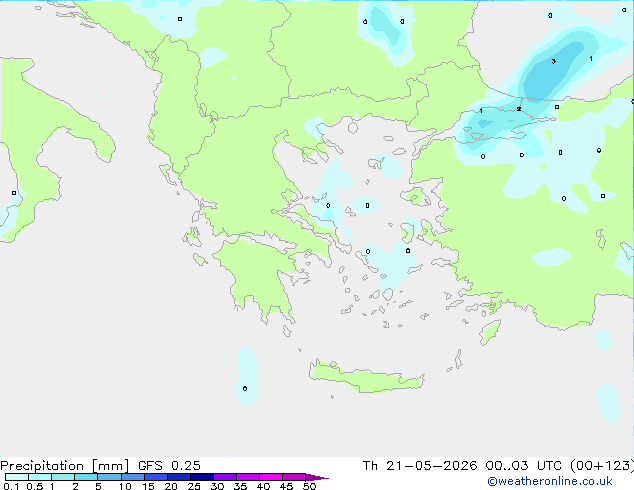Click the 'Th 21-05-2026' date text
This screenshot has height=490, width=634.
(420, 466)
